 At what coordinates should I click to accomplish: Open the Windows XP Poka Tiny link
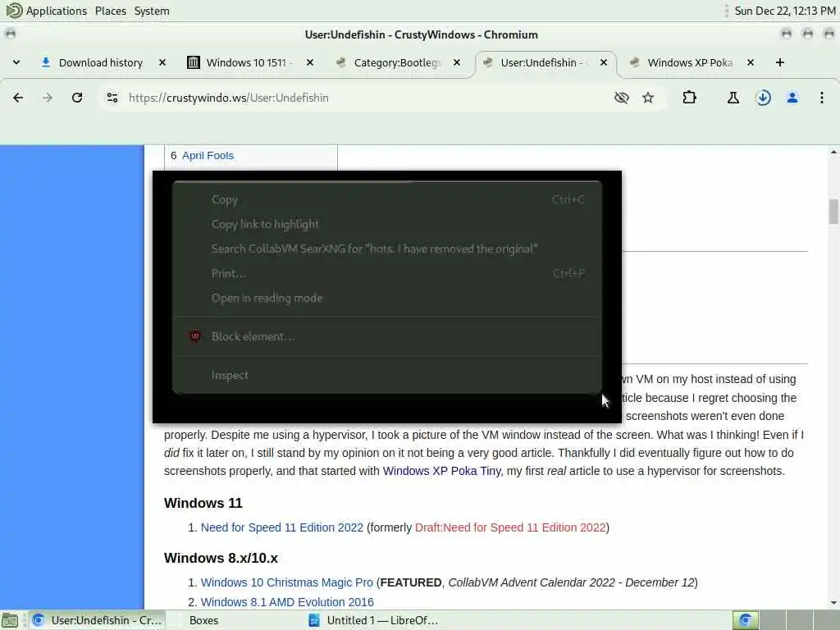tap(442, 471)
